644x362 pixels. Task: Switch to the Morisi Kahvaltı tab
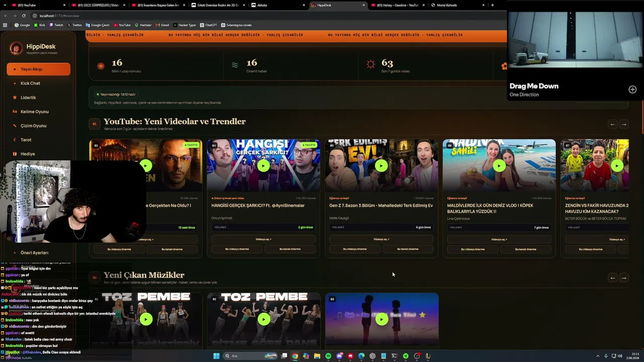[x=458, y=5]
